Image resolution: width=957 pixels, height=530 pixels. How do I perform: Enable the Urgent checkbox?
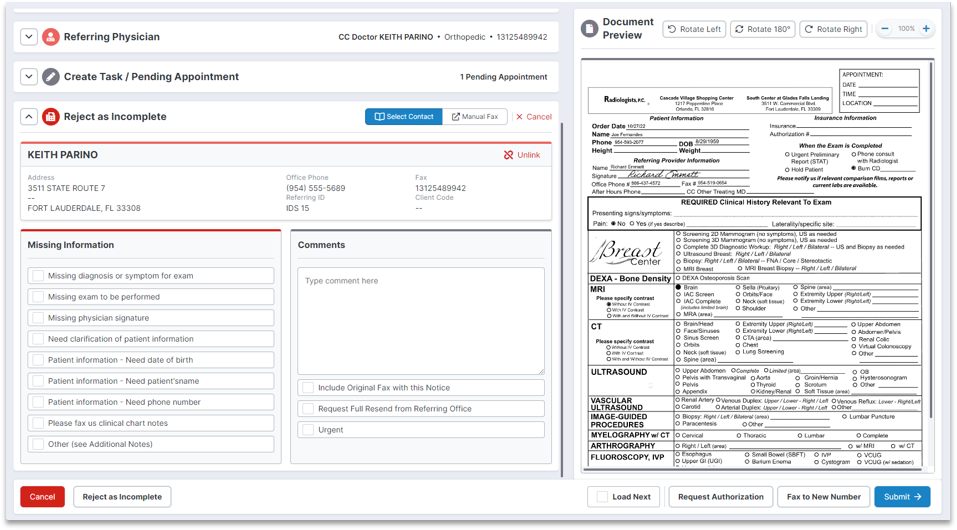(x=309, y=430)
